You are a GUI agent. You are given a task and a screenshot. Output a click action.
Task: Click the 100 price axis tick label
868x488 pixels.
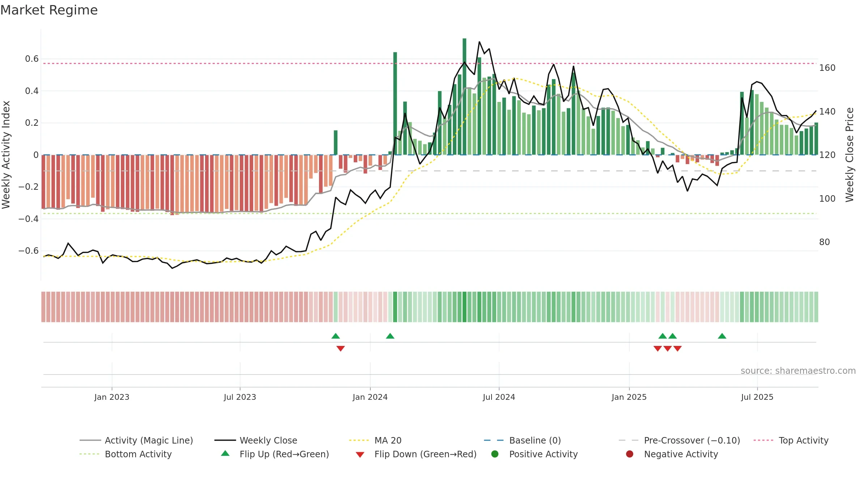tap(827, 199)
